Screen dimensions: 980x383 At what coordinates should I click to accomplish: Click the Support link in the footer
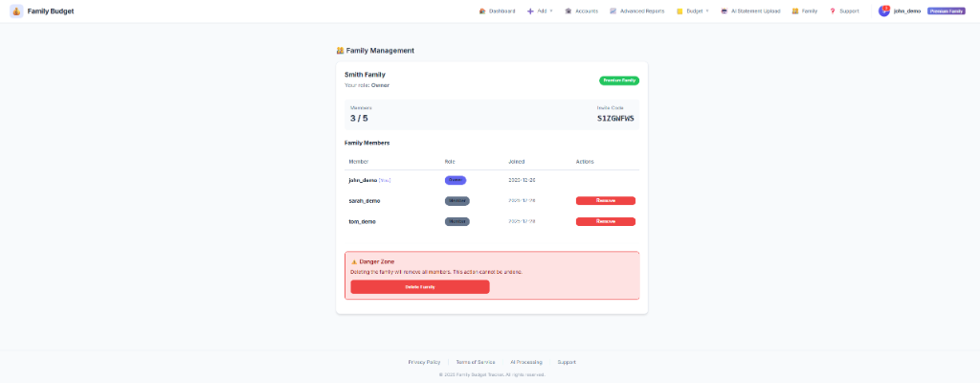point(567,362)
